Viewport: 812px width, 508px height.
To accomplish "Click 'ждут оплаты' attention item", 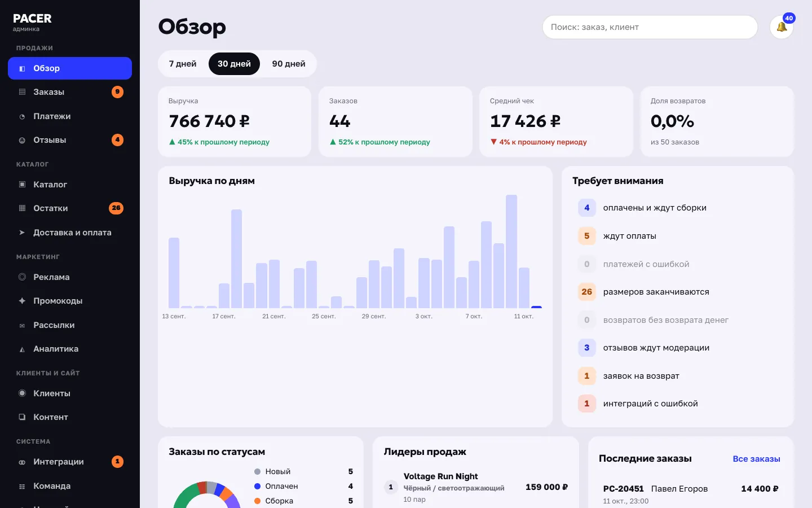I will point(678,236).
